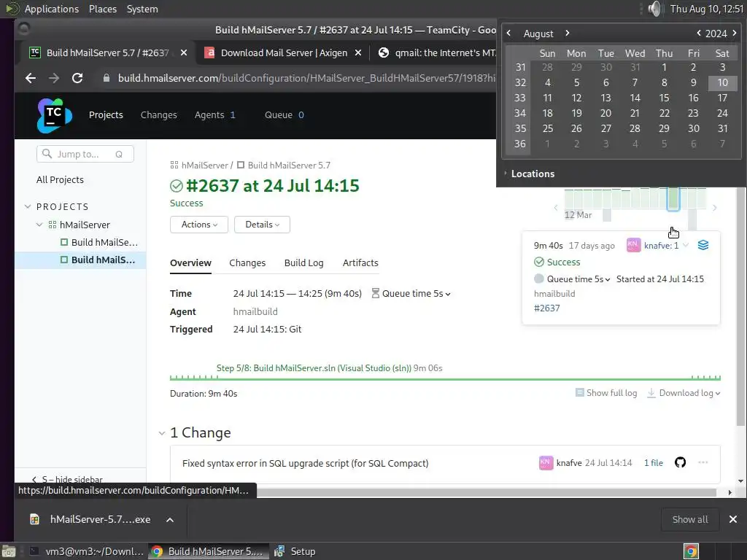The image size is (747, 560).
Task: Click the show desktop icon in the taskbar
Action: point(8,551)
